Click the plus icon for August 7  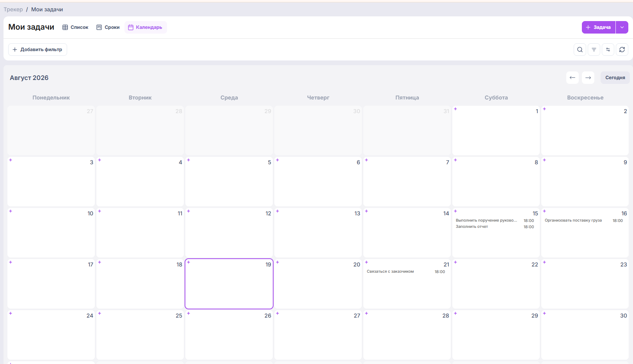[x=366, y=160]
